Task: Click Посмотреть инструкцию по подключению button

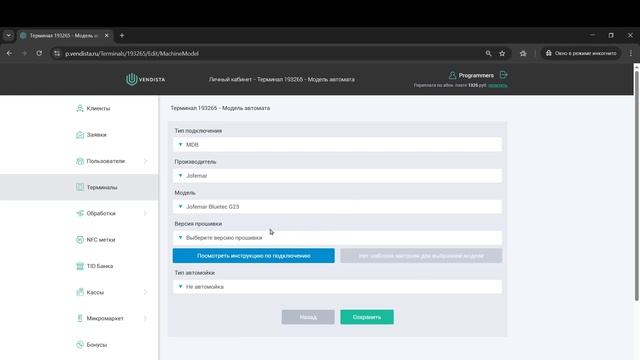Action: [x=253, y=256]
